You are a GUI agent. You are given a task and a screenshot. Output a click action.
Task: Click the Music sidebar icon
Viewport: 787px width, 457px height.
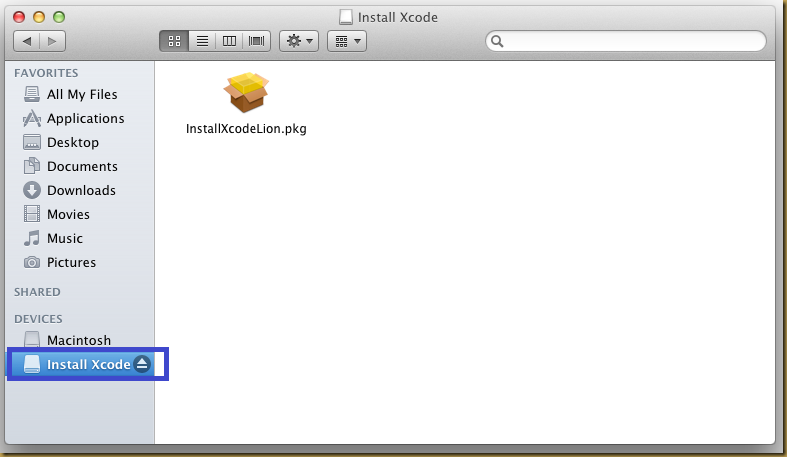[32, 238]
